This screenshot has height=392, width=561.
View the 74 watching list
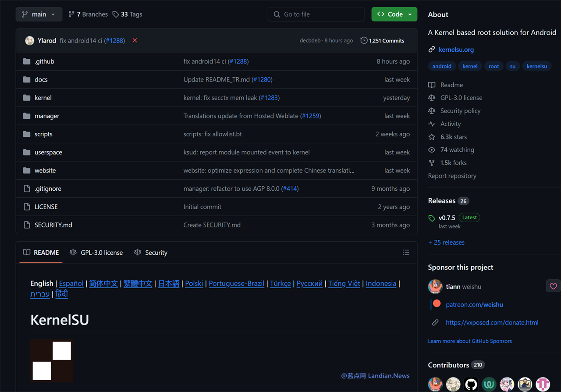pyautogui.click(x=451, y=150)
